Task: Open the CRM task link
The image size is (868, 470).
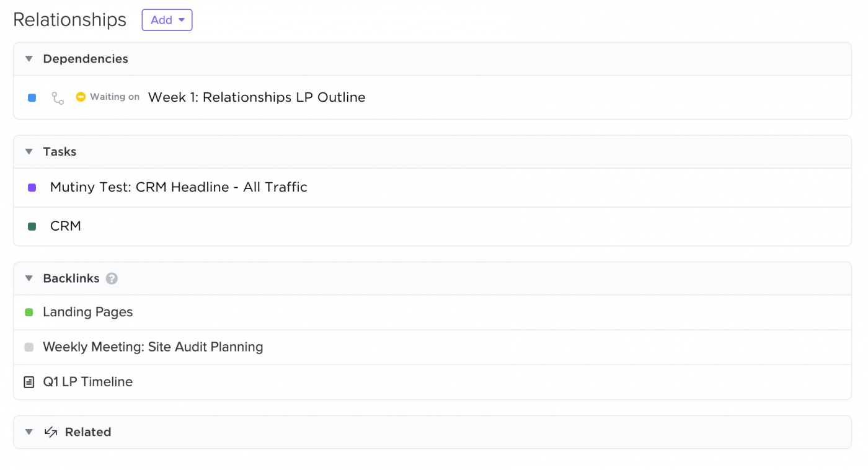Action: point(66,226)
